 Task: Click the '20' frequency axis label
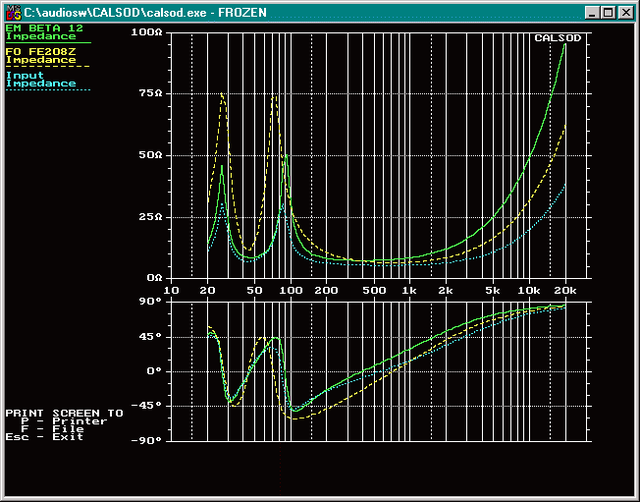pos(207,291)
